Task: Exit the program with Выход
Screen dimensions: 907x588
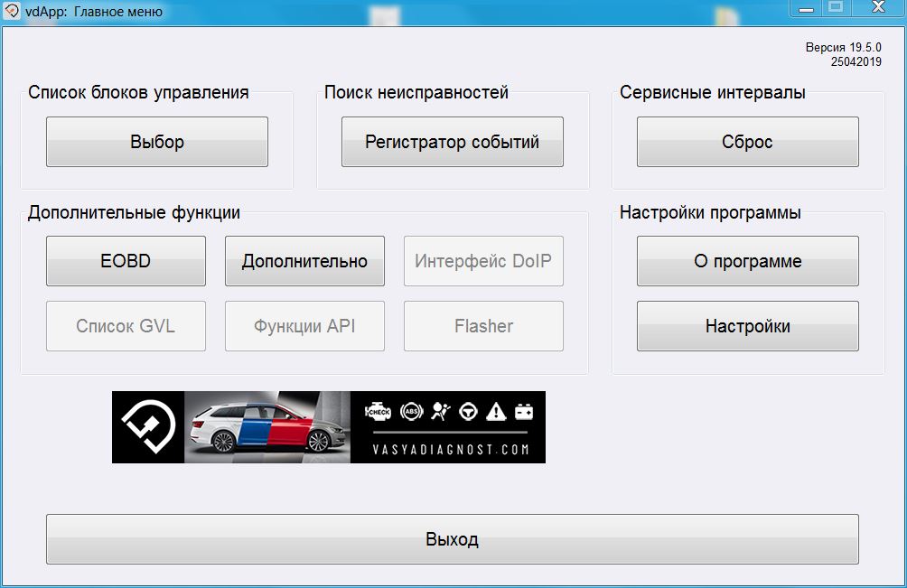Action: point(453,539)
